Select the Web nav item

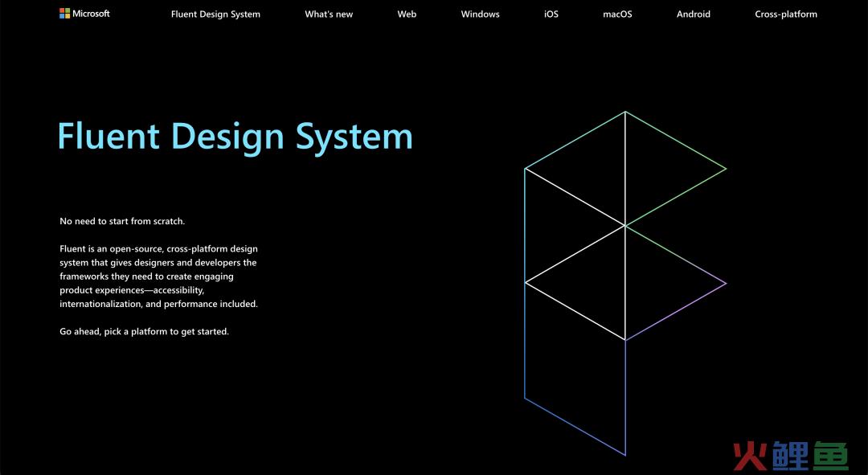[x=407, y=14]
